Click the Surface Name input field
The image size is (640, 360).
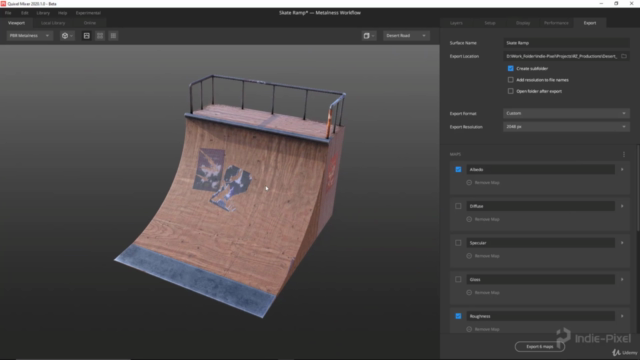click(x=566, y=43)
